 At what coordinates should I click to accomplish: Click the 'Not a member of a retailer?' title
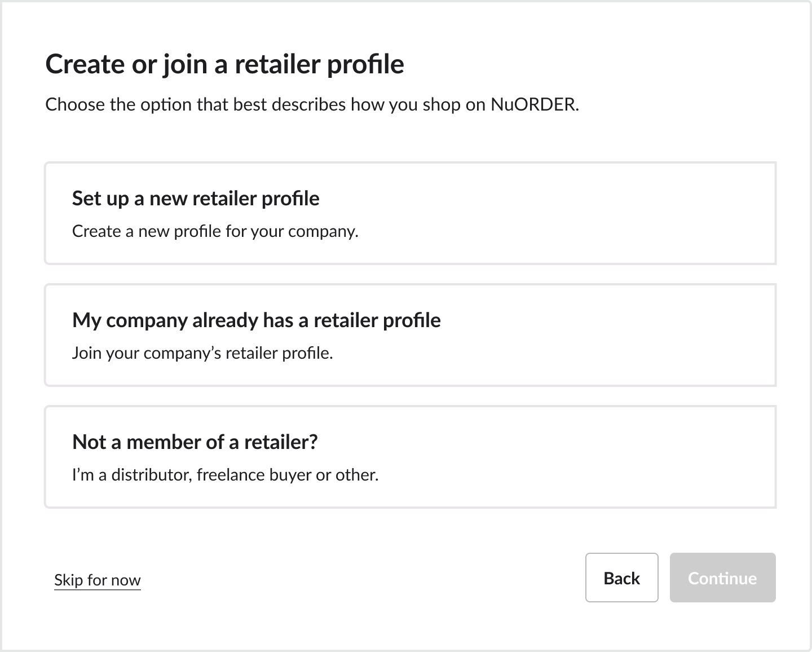[x=195, y=442]
